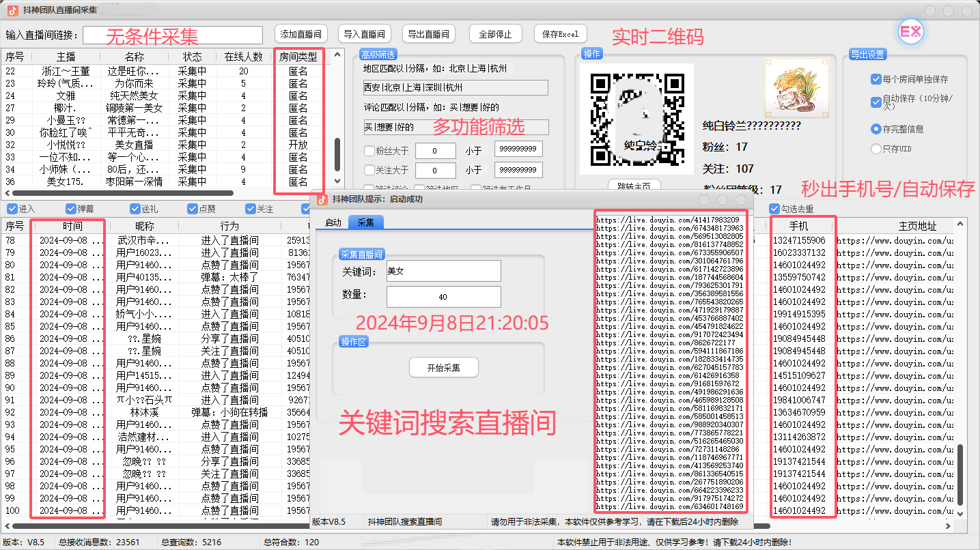Select the 只存UID radio button
This screenshot has width=980, height=550.
point(876,149)
